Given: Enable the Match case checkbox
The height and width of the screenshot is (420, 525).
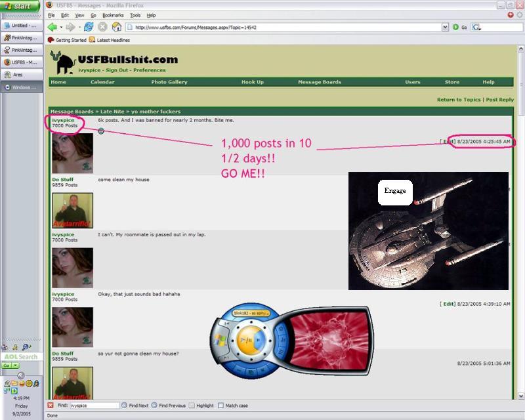Looking at the screenshot, I should pos(220,406).
